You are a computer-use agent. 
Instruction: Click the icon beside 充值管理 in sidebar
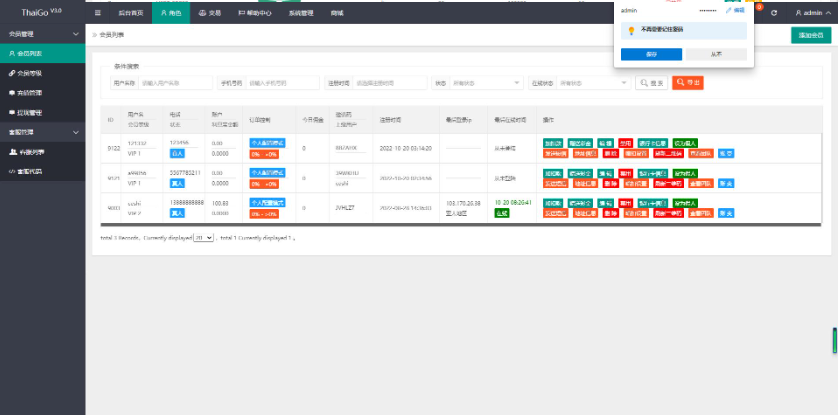12,93
